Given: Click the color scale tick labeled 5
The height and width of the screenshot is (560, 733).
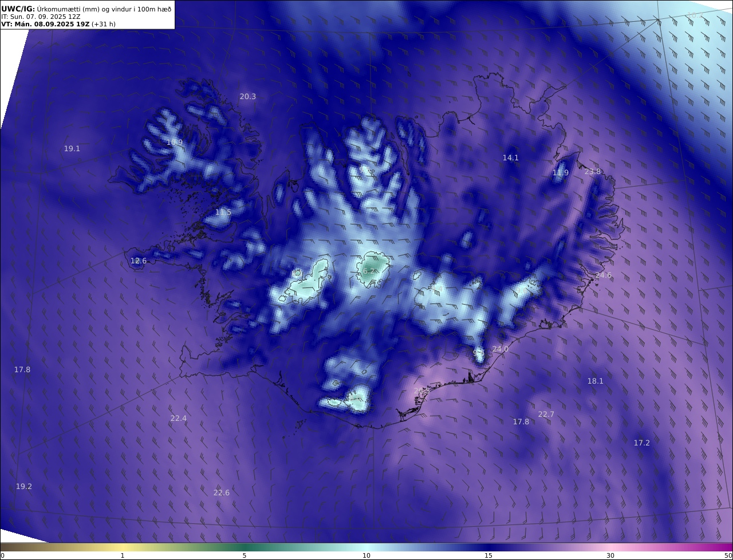Looking at the screenshot, I should (x=245, y=555).
